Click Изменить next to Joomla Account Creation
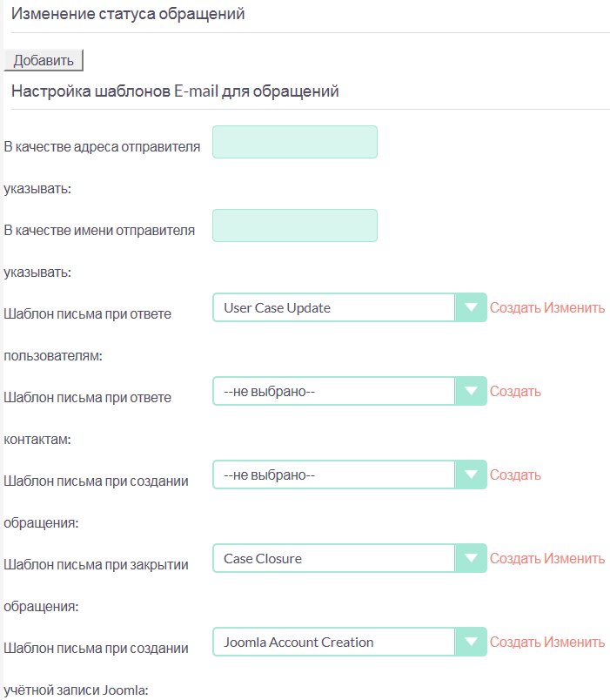Screen dimensions: 610x700 click(x=574, y=643)
